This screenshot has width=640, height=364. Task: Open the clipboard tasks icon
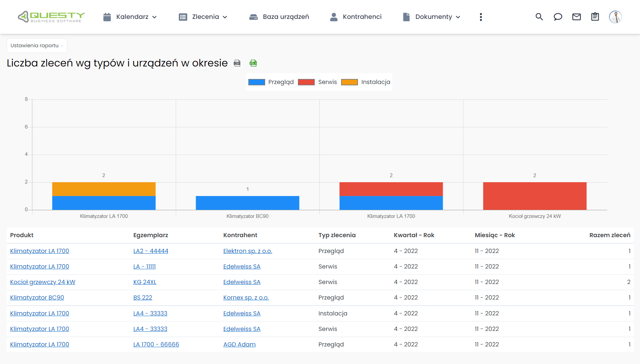[595, 17]
